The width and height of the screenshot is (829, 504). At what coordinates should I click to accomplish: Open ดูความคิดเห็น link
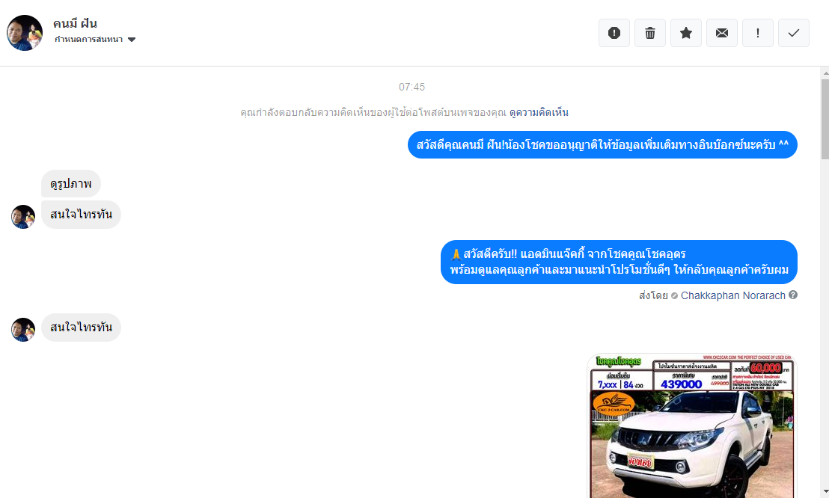[x=539, y=112]
